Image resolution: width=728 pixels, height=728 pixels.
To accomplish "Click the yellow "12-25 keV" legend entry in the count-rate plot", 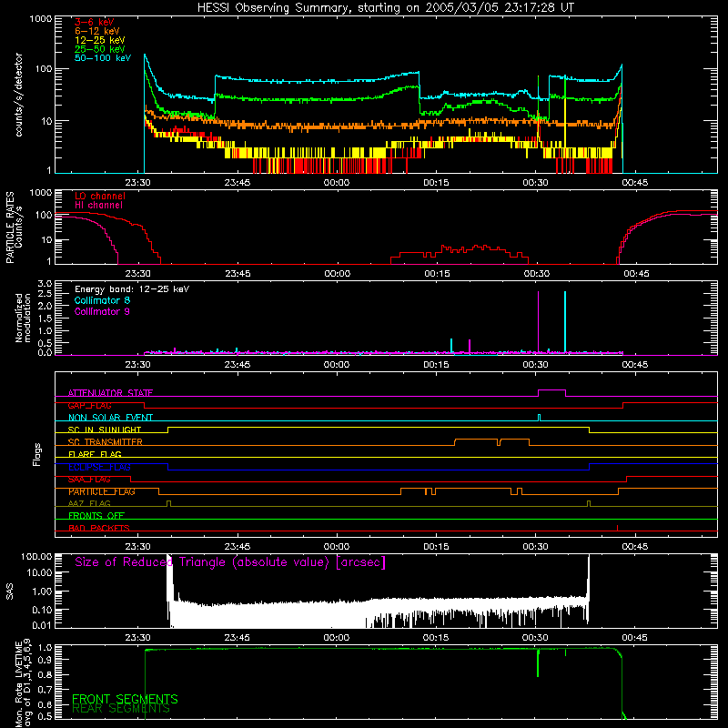I will pos(100,40).
